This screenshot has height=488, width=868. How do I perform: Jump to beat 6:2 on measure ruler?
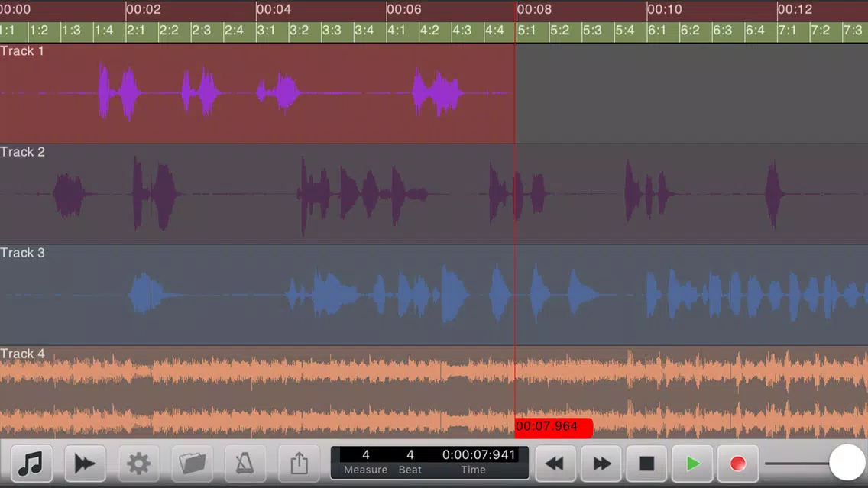pos(690,31)
